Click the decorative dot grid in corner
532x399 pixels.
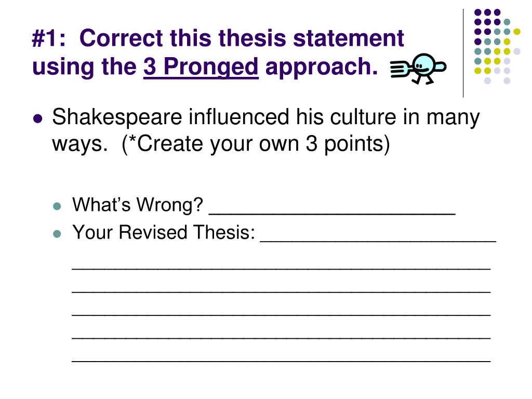coord(497,46)
